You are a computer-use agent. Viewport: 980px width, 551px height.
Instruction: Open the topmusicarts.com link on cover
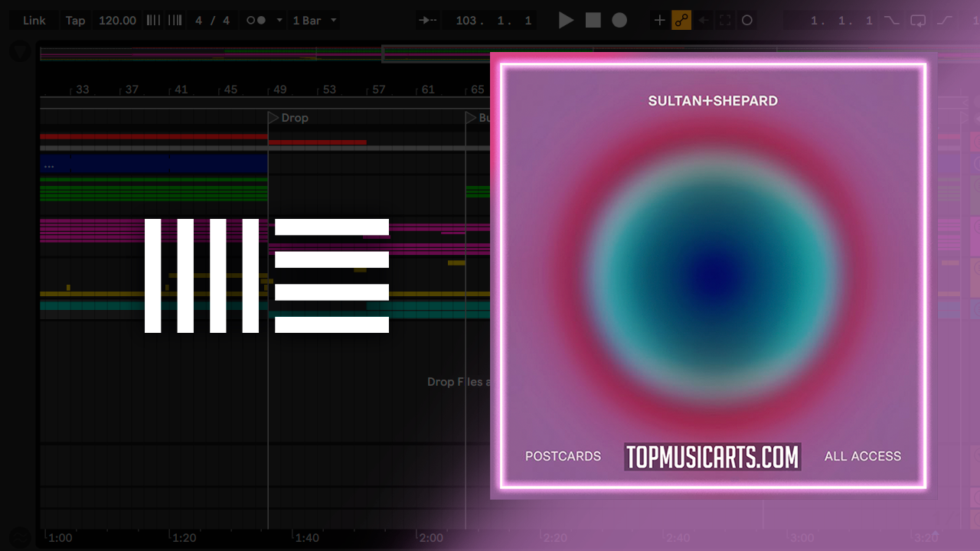(x=712, y=457)
